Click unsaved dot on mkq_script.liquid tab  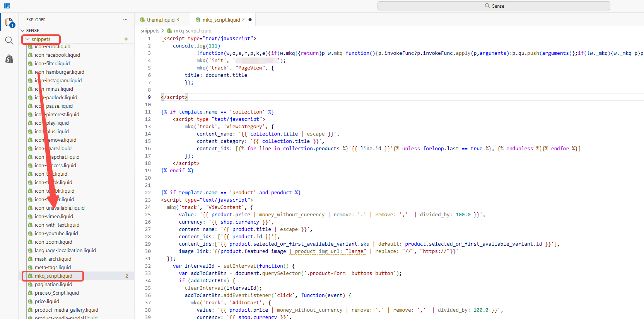[250, 20]
